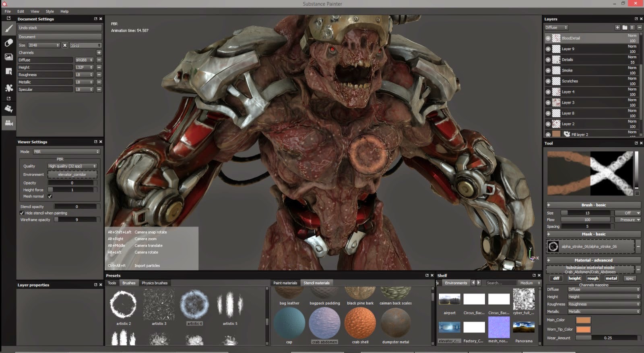
Task: Click the upper movie camera sidebar icon
Action: click(8, 108)
